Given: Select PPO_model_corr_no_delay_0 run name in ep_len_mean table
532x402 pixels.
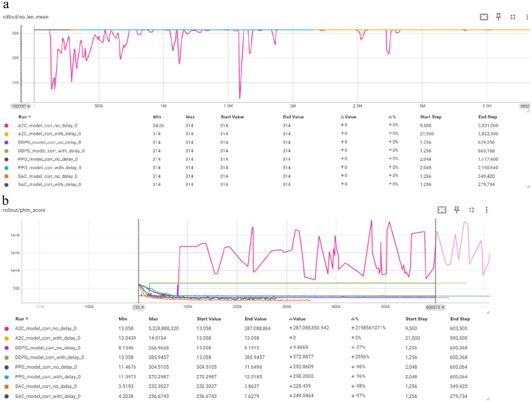Looking at the screenshot, I should coord(48,159).
